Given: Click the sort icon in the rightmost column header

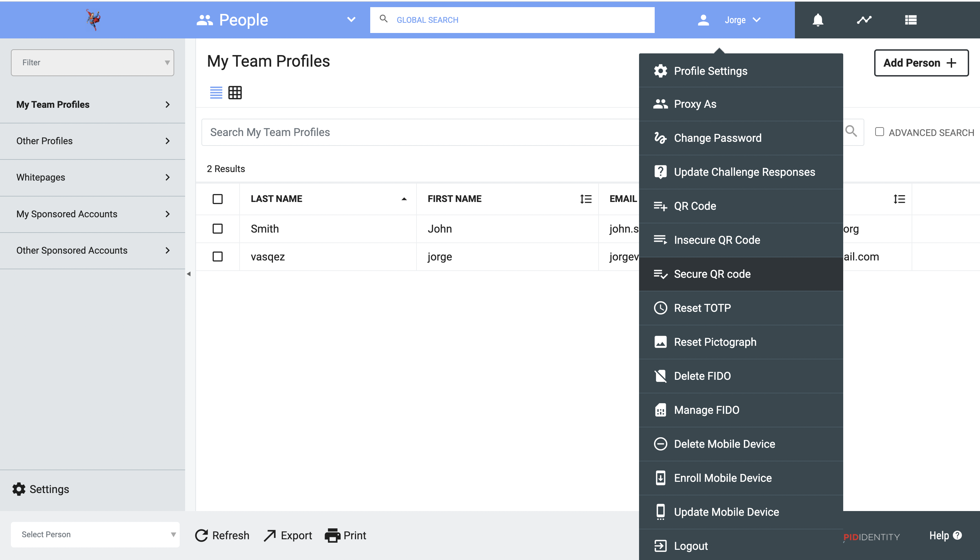Looking at the screenshot, I should [899, 199].
